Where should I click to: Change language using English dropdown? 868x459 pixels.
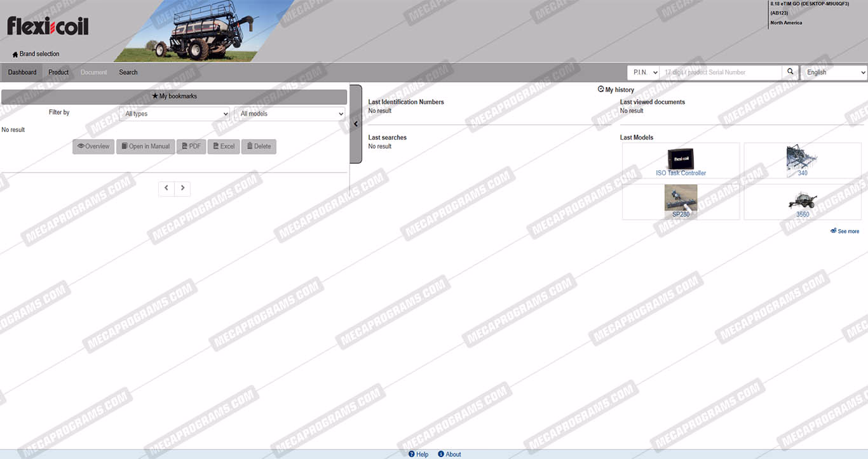pyautogui.click(x=833, y=72)
